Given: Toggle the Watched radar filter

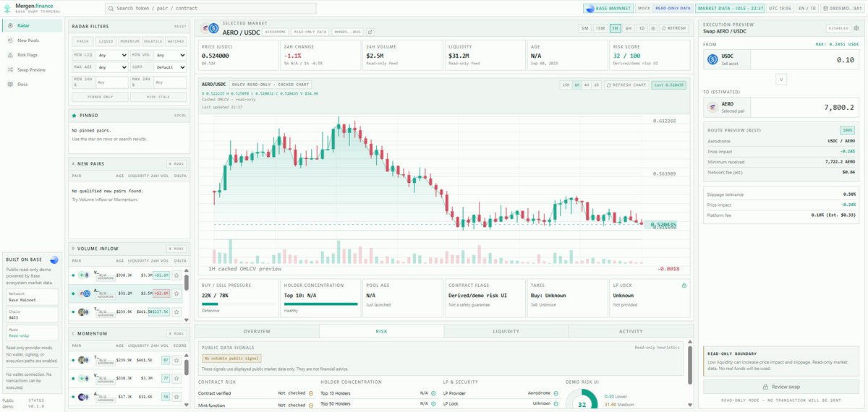Looking at the screenshot, I should 176,41.
